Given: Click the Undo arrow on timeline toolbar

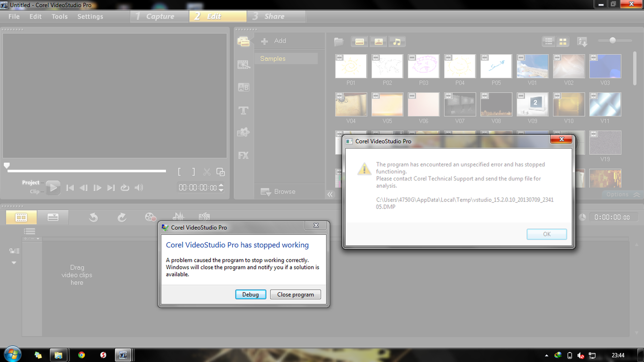Looking at the screenshot, I should coord(94,217).
